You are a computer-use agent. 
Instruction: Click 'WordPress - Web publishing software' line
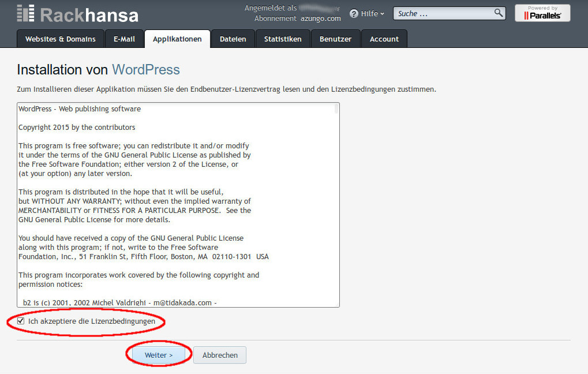(80, 109)
